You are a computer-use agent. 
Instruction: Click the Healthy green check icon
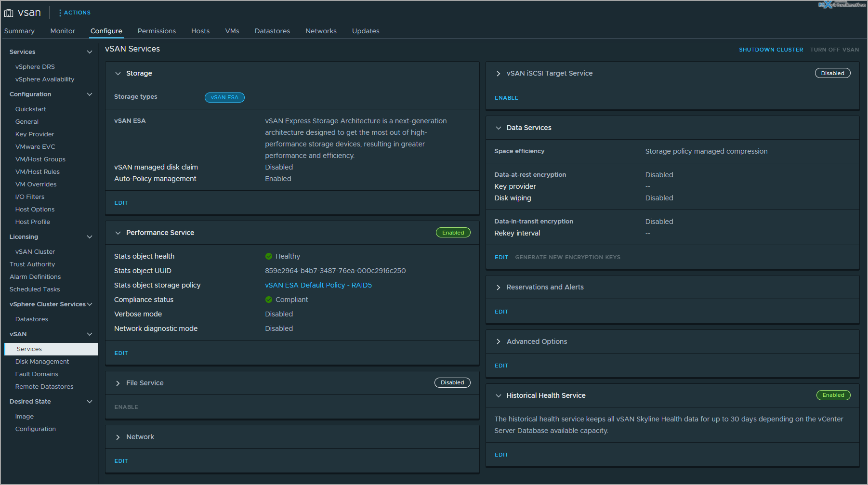coord(269,256)
